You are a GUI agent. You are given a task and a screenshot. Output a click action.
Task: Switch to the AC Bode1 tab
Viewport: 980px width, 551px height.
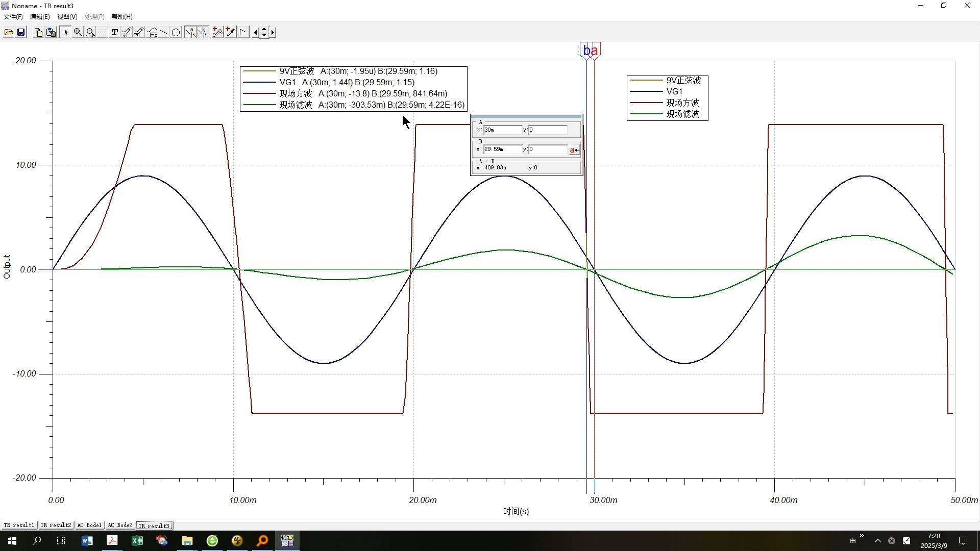(x=89, y=525)
